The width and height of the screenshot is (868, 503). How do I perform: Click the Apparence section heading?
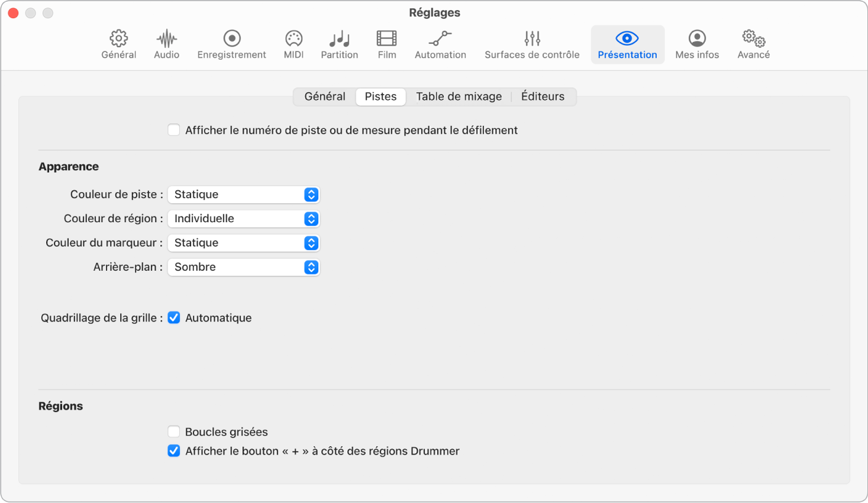tap(69, 167)
